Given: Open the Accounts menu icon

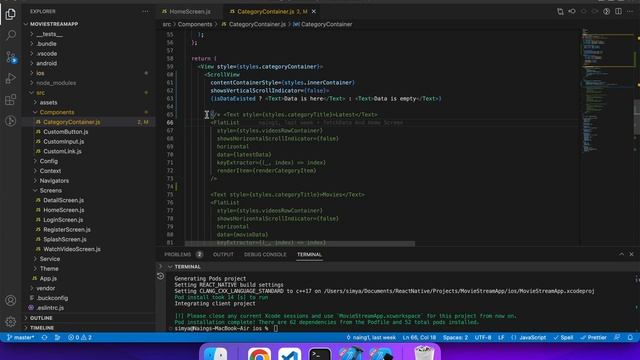Looking at the screenshot, I should point(11,300).
